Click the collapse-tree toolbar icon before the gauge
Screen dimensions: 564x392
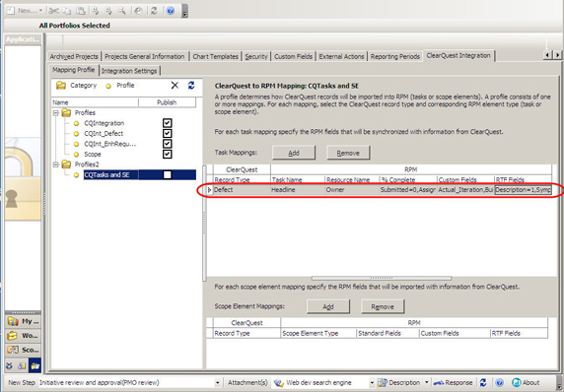122,11
